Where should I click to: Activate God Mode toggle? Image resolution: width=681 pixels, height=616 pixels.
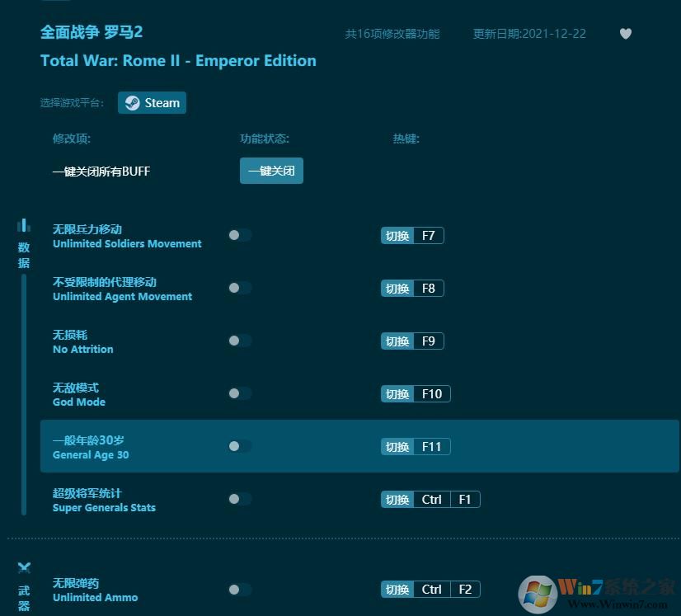pos(239,393)
